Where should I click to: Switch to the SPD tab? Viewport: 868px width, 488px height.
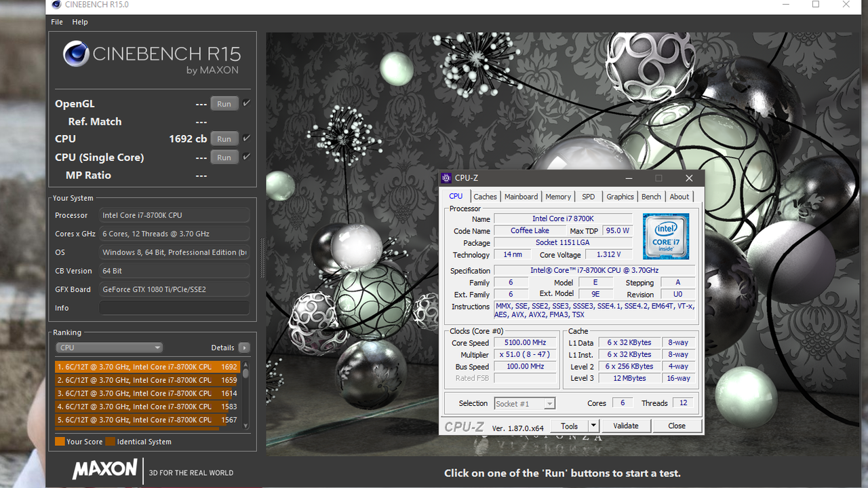[x=588, y=197]
